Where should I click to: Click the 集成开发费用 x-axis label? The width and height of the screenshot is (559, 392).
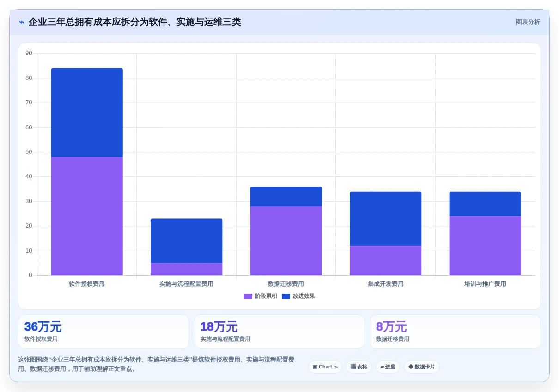(x=386, y=284)
